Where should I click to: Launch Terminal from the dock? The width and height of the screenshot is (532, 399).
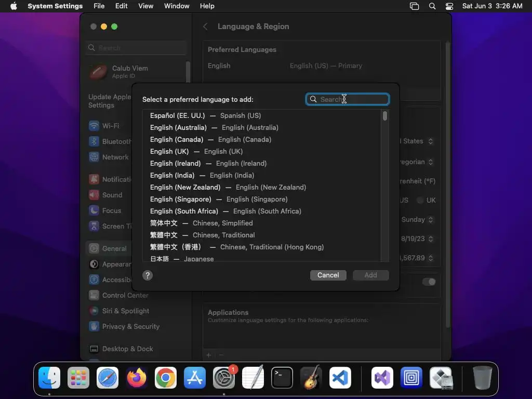click(x=282, y=378)
